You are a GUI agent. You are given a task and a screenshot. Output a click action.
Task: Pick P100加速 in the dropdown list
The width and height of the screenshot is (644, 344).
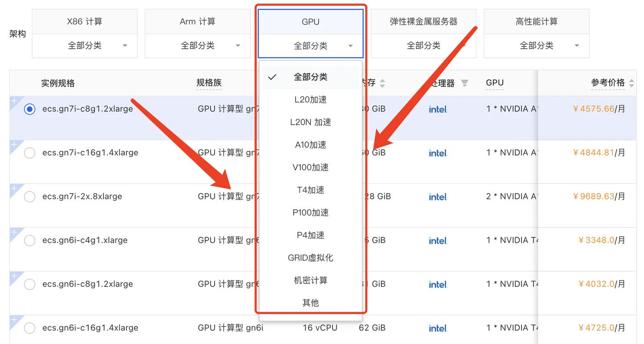tap(310, 212)
